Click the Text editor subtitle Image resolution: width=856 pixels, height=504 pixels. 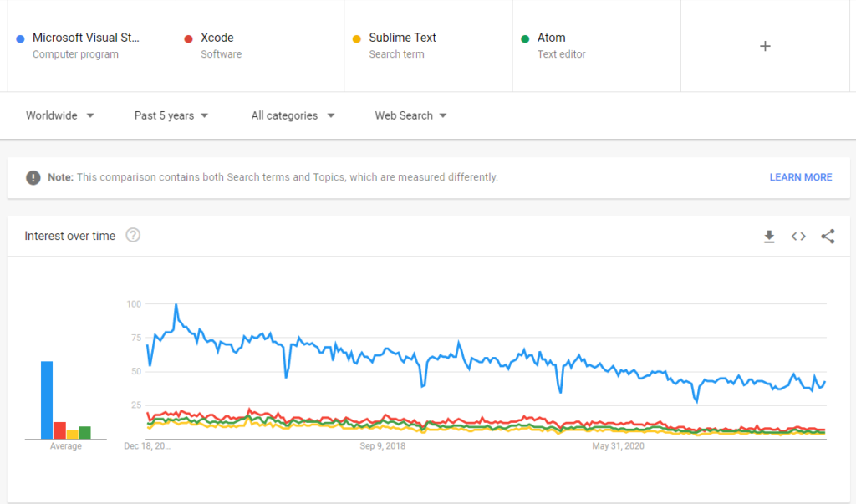tap(561, 54)
